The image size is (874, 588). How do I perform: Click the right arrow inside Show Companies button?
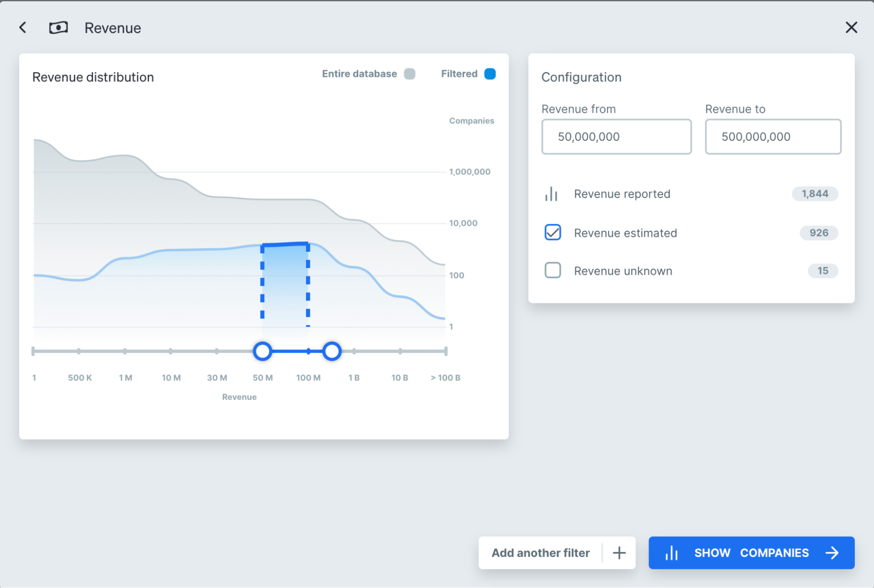point(832,553)
